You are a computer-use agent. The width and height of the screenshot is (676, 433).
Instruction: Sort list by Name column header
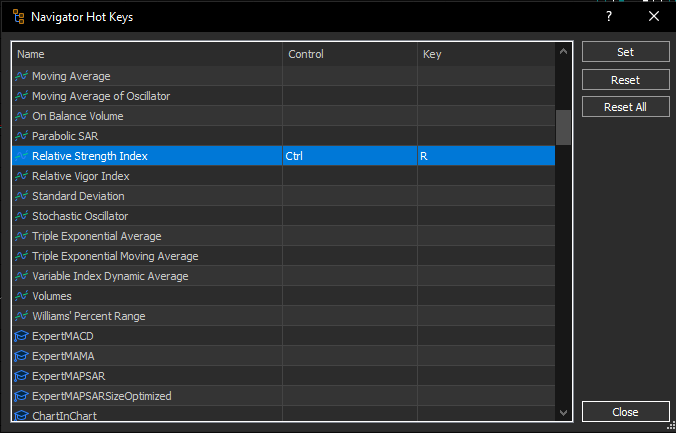146,54
